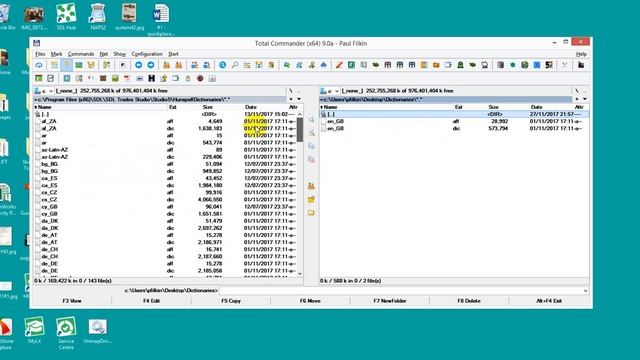Click the checklist icon in second toolbar row
Viewport: 640px width, 360px height.
point(51,78)
